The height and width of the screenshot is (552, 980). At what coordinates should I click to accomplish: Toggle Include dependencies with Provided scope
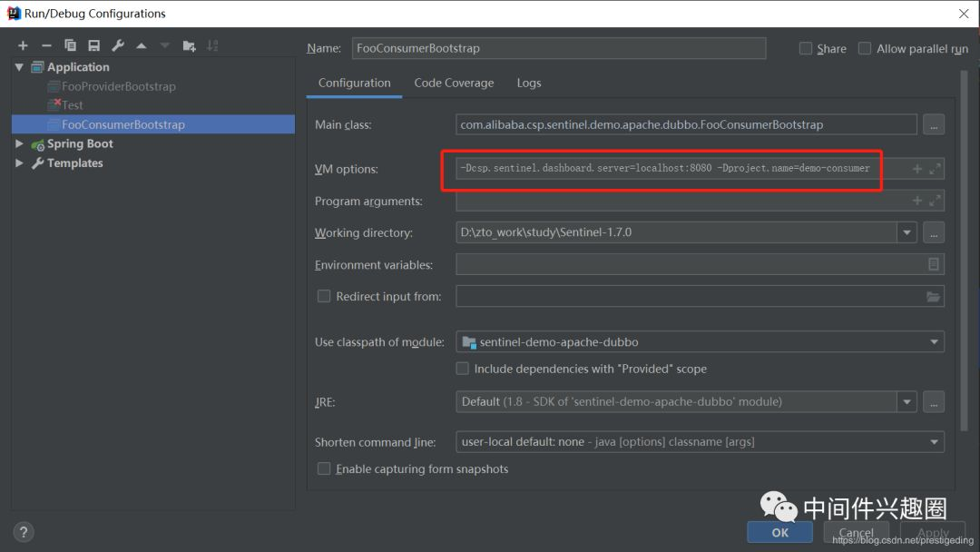pyautogui.click(x=462, y=369)
